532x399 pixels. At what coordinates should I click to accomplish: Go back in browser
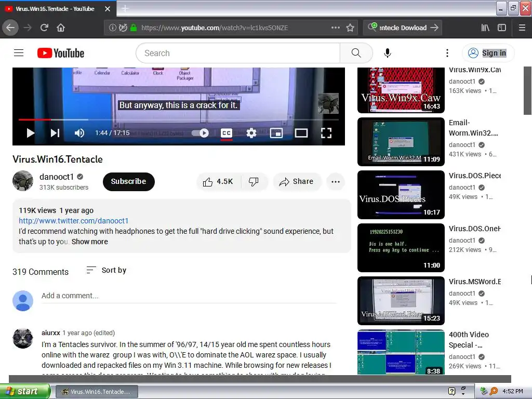tap(10, 28)
